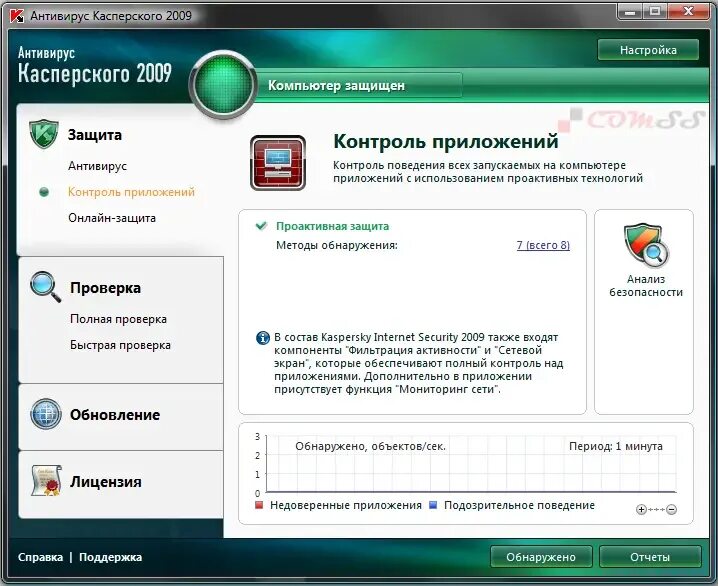Open the Проверка section

(x=105, y=288)
